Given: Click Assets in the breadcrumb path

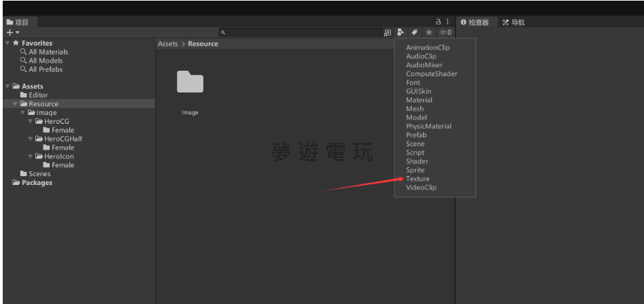Looking at the screenshot, I should point(167,44).
